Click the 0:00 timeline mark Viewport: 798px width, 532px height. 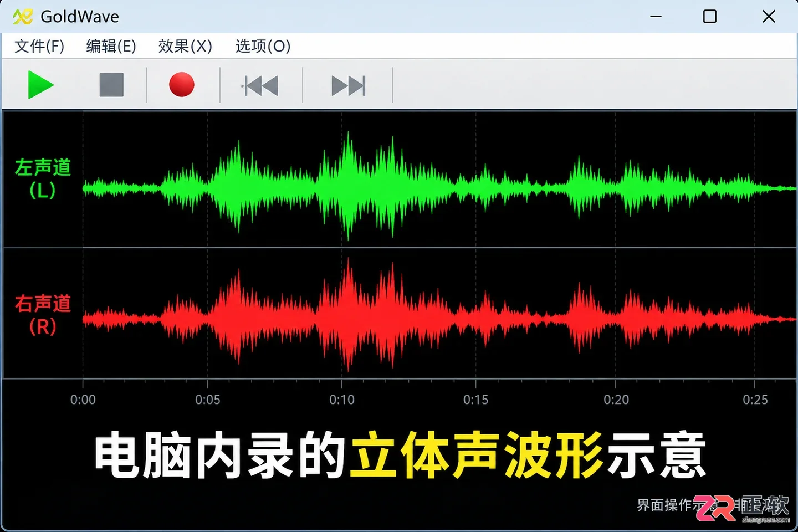(x=83, y=400)
